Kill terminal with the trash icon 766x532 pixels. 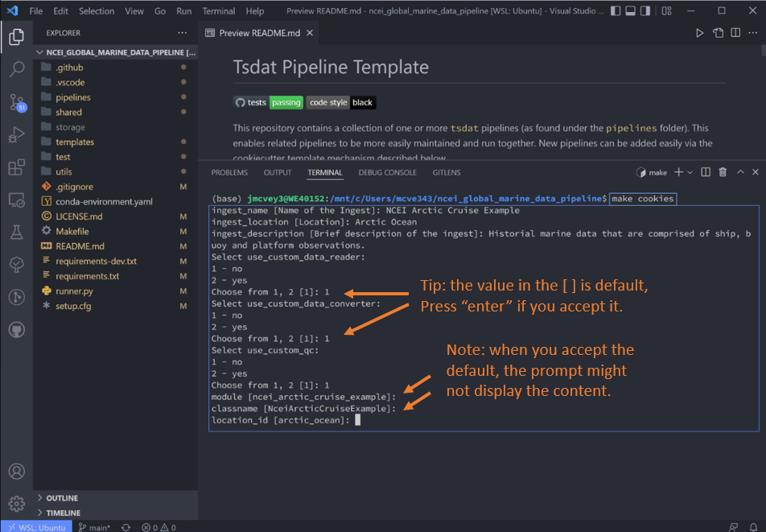point(723,172)
